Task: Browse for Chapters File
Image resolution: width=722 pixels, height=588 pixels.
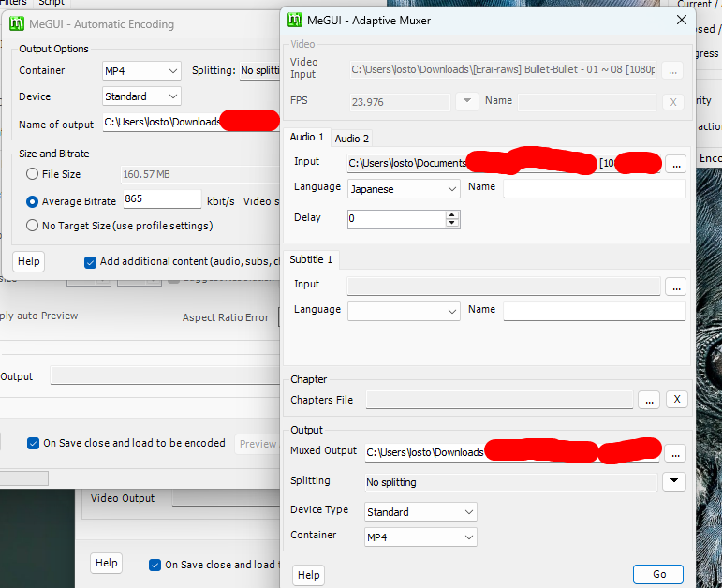Action: (x=649, y=400)
